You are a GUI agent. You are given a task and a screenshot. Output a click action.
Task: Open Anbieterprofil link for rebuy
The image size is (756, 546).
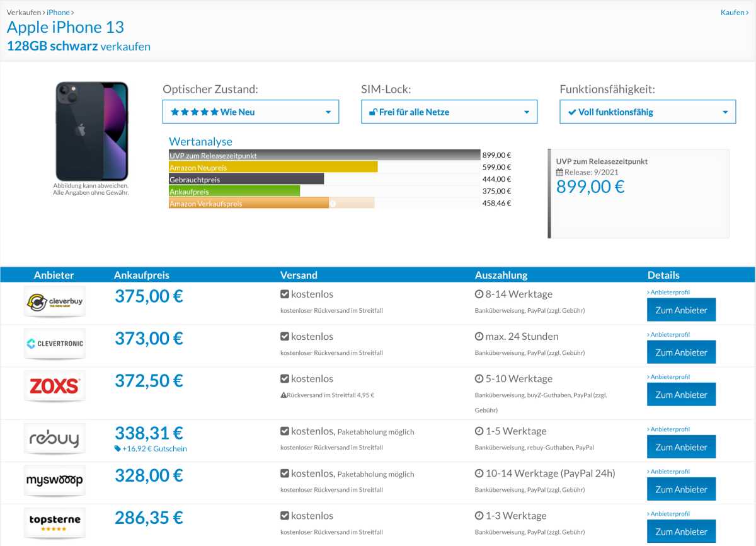(668, 429)
